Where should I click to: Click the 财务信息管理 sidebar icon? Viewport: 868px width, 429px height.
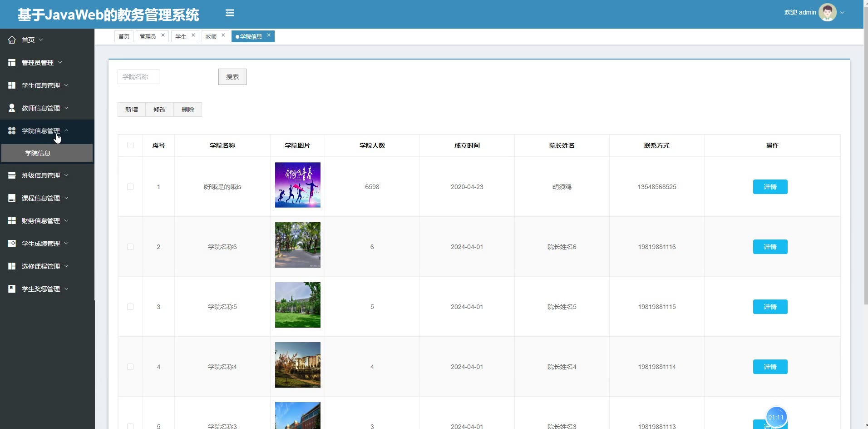click(x=12, y=221)
